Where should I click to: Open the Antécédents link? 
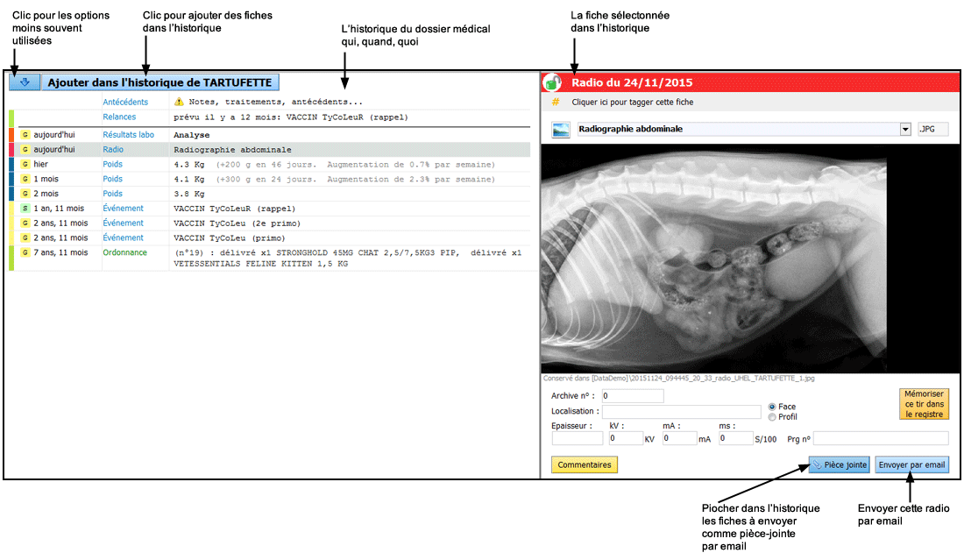point(125,102)
